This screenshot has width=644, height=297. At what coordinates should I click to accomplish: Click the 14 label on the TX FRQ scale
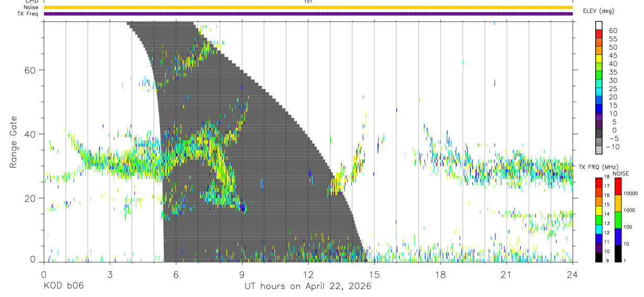(x=608, y=214)
